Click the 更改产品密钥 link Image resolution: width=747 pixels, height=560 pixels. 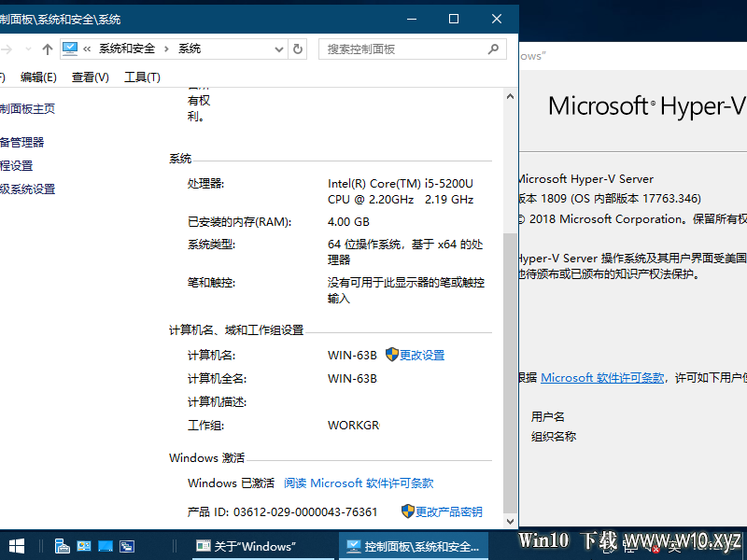coord(448,512)
